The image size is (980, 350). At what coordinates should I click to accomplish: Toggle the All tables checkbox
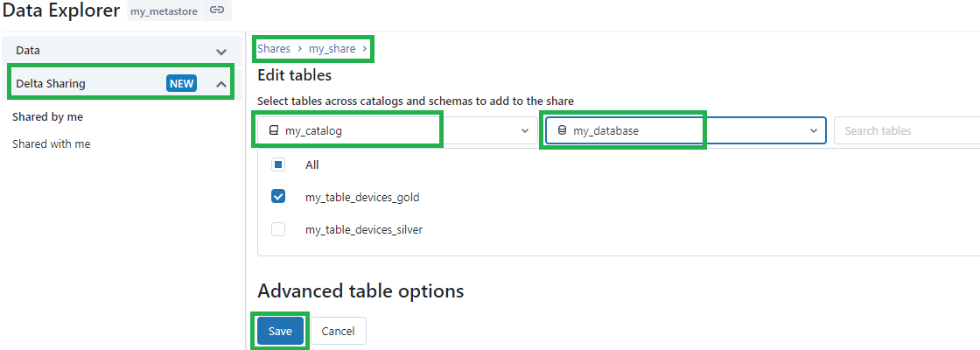pos(278,165)
